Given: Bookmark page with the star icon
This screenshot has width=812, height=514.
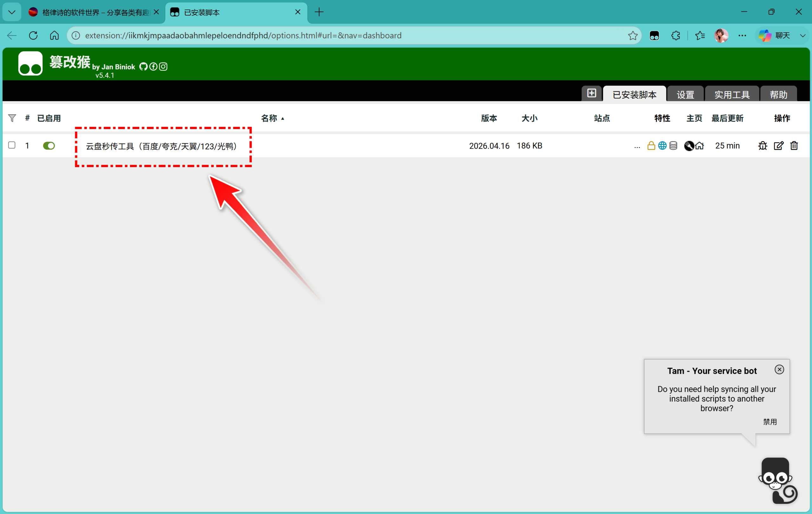Looking at the screenshot, I should (632, 36).
